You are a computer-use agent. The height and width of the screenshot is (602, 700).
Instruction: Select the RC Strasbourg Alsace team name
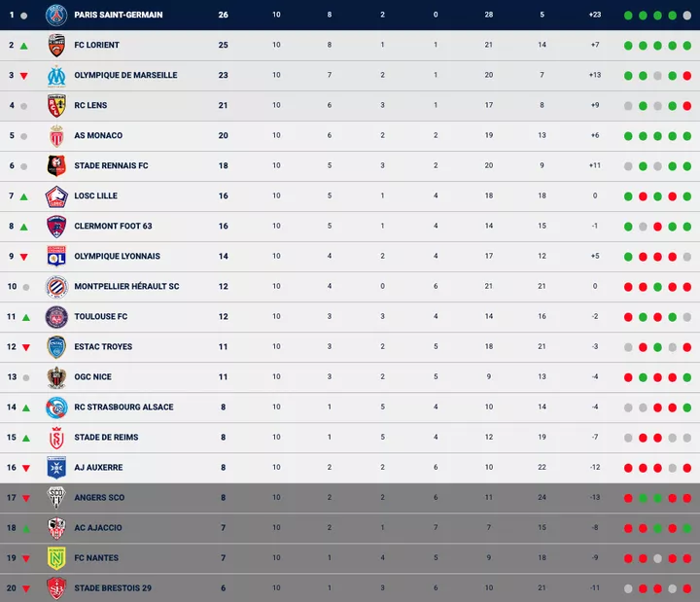pyautogui.click(x=123, y=407)
